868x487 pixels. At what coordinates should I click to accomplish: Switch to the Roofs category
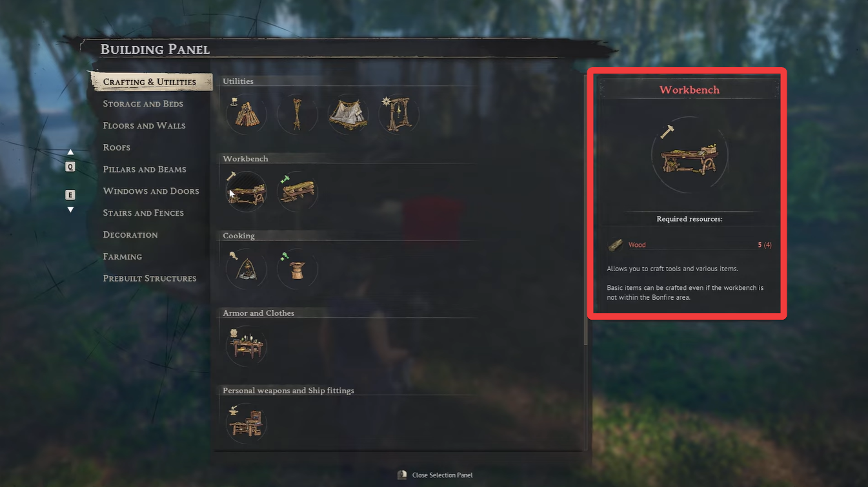tap(116, 147)
